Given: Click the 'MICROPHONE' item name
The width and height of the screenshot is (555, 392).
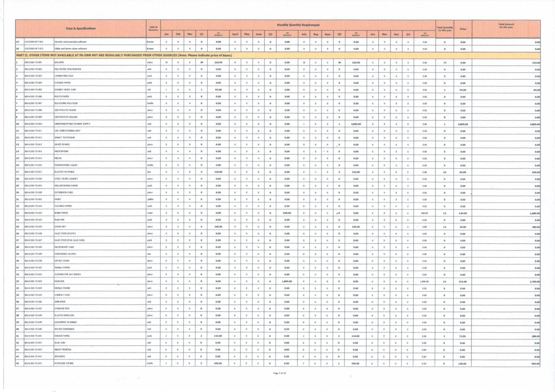Looking at the screenshot, I should click(x=61, y=151).
